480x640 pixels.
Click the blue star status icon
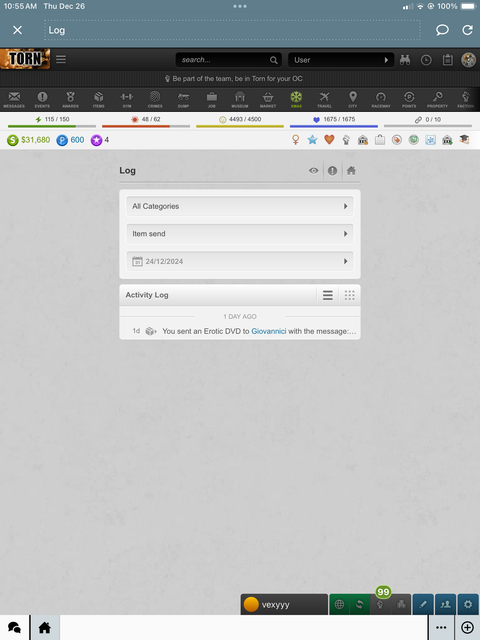pos(312,140)
